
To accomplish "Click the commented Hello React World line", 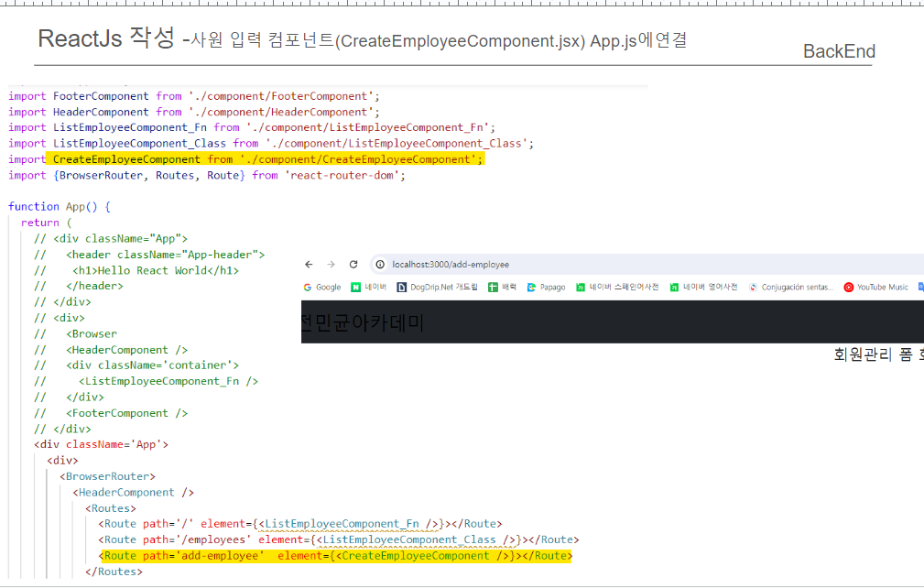I will tap(136, 270).
